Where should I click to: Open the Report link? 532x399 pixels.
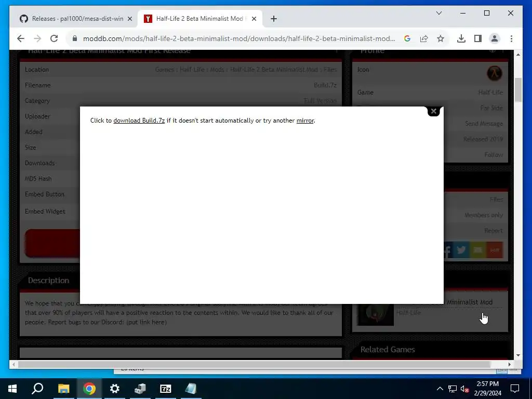click(x=494, y=231)
